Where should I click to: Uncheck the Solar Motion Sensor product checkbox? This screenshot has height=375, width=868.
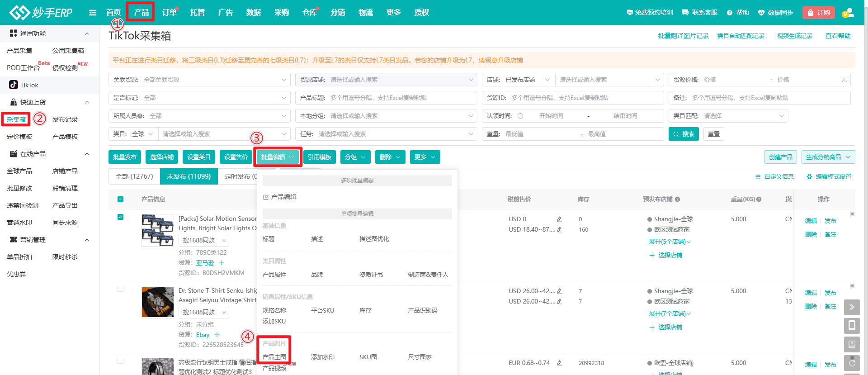click(120, 217)
